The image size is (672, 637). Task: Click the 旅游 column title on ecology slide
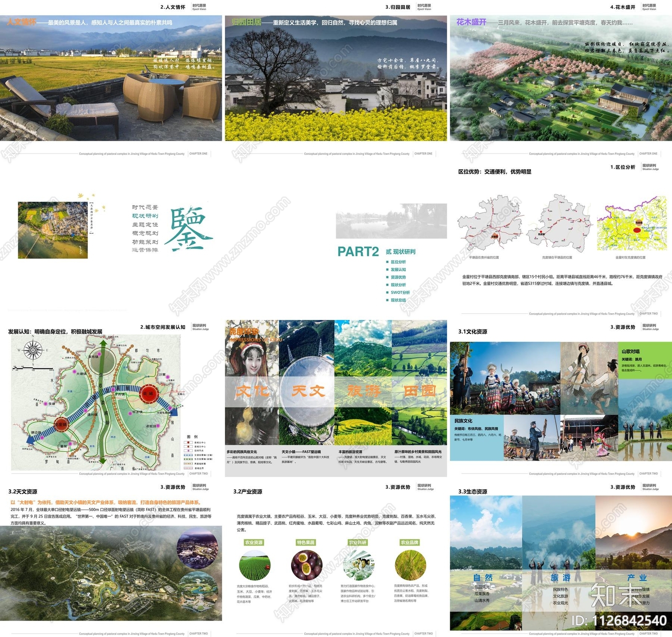pyautogui.click(x=560, y=578)
